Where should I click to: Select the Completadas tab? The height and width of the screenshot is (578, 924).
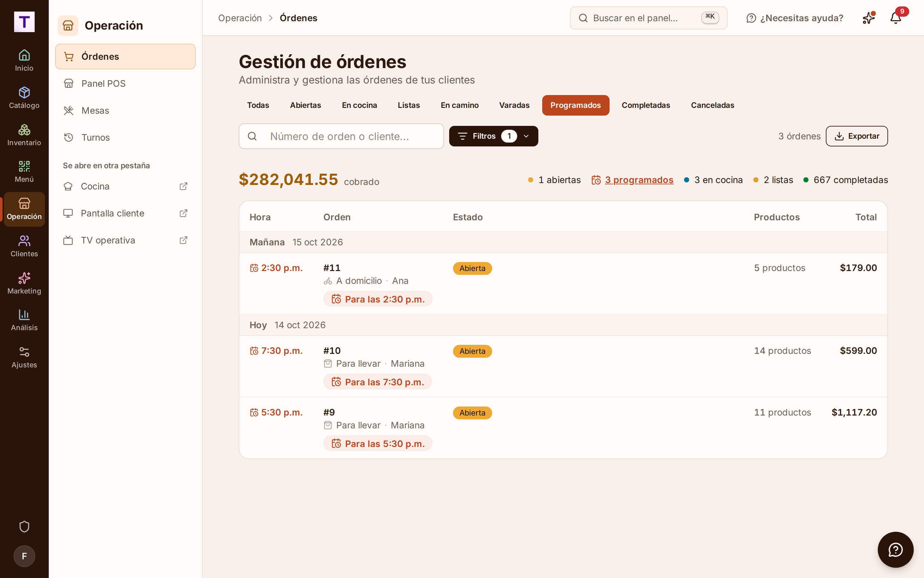tap(646, 105)
